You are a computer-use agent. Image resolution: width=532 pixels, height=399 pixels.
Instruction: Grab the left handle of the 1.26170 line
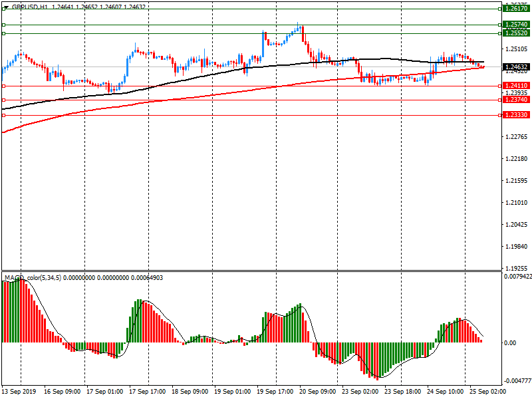click(4, 9)
